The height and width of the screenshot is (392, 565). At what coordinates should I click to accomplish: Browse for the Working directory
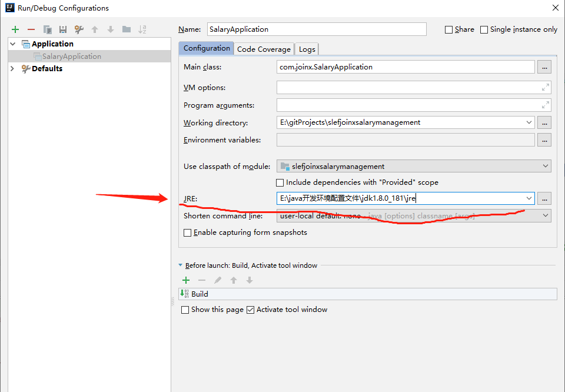(544, 123)
